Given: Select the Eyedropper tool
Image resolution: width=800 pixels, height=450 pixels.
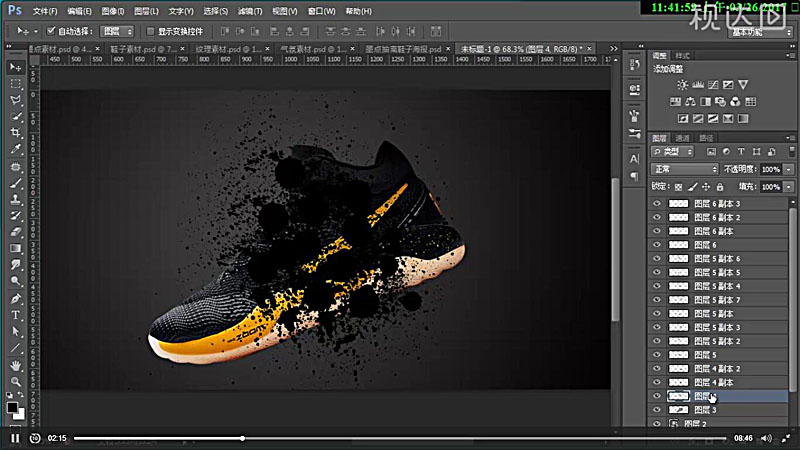Looking at the screenshot, I should pos(15,149).
